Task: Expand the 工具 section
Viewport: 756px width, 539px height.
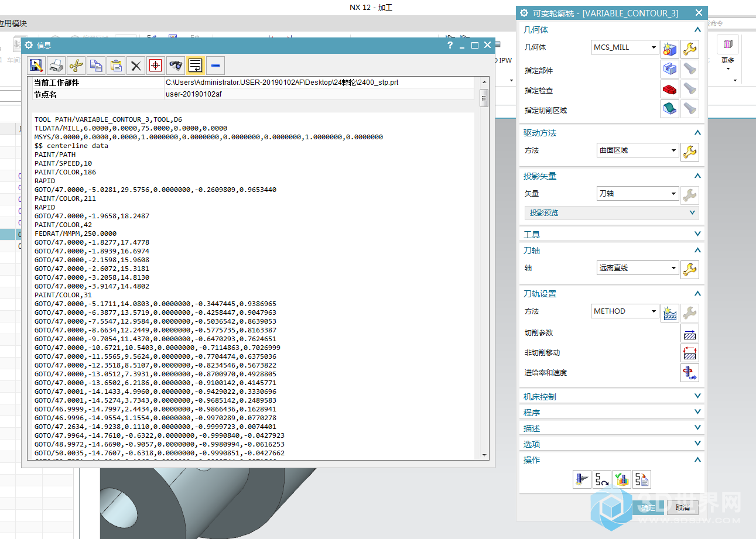Action: click(x=611, y=235)
